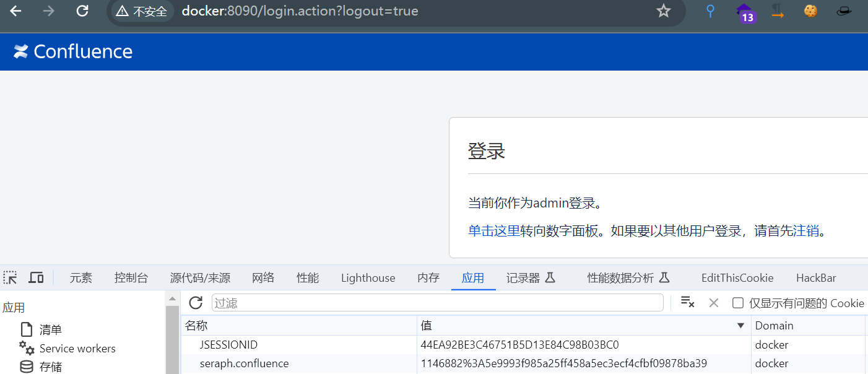Click the docker domain cell for seraph.confluence
868x374 pixels.
[771, 363]
